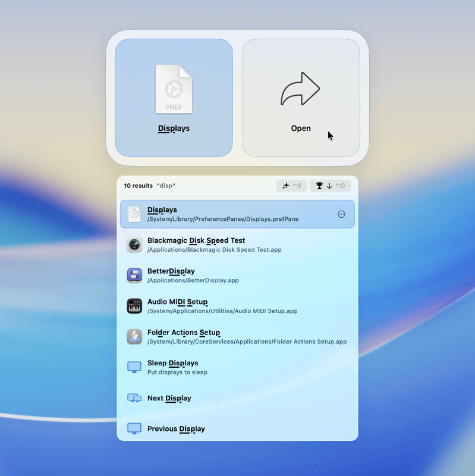Viewport: 475px width, 476px height.
Task: Click the Displays PREF file icon in the top pane
Action: 174,89
